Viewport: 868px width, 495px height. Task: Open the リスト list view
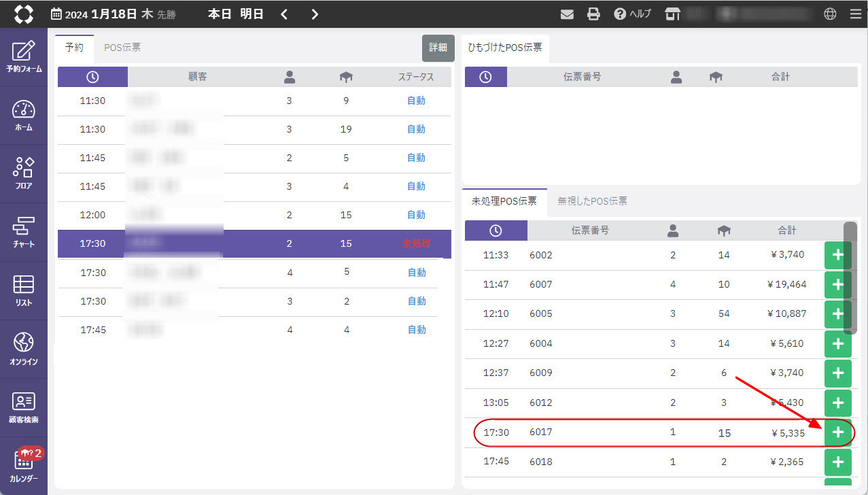point(24,290)
